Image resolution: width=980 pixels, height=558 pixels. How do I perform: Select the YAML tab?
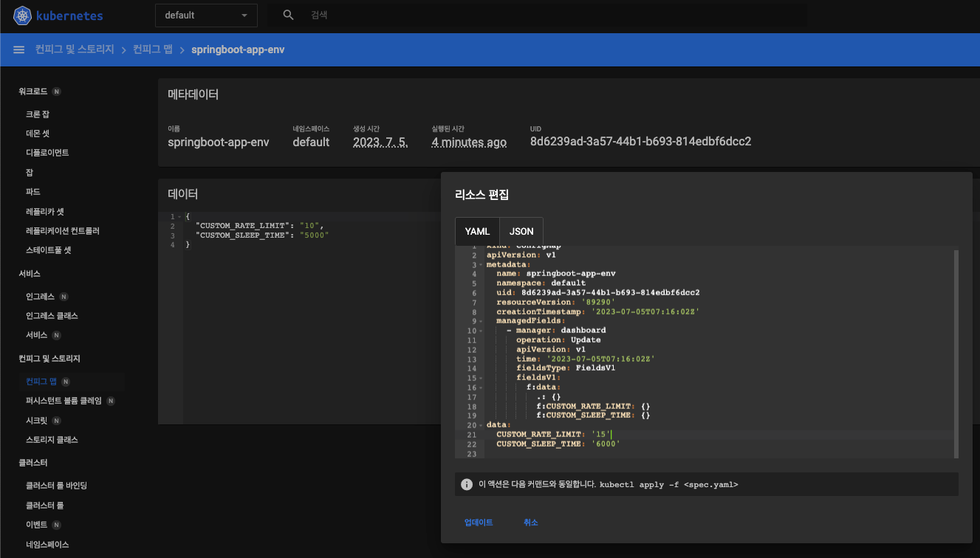(x=477, y=231)
